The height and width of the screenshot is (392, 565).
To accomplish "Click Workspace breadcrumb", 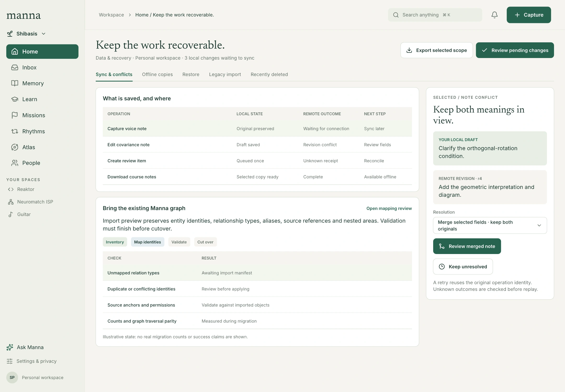I will coord(111,15).
